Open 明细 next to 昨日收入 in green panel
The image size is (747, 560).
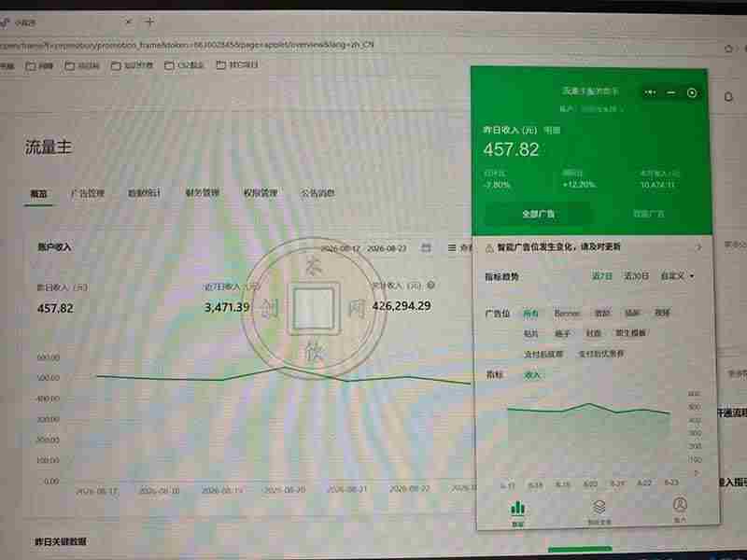552,130
